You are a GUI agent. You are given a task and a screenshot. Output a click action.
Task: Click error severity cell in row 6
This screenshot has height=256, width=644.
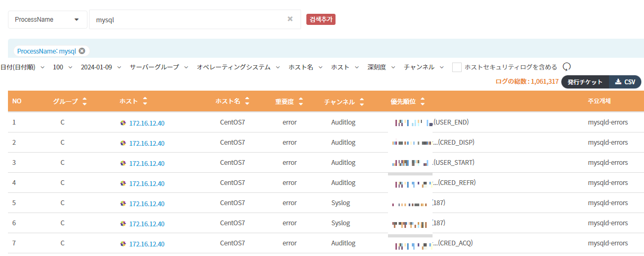(x=289, y=223)
